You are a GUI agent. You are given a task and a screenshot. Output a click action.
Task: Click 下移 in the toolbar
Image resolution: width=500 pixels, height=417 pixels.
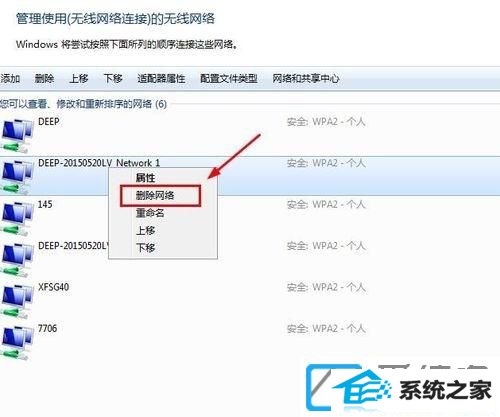pos(113,79)
